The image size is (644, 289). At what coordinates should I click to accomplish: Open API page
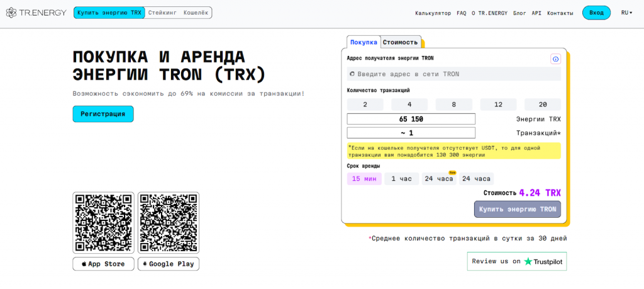(x=536, y=13)
